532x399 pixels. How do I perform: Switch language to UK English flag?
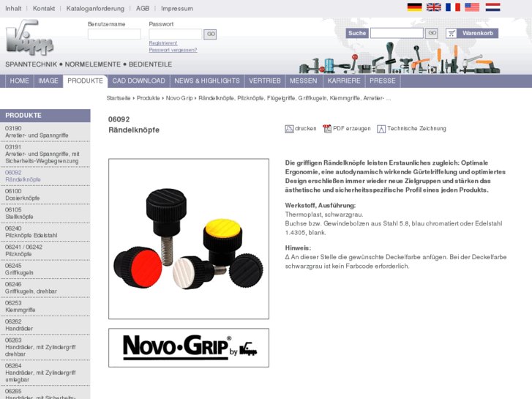pyautogui.click(x=434, y=7)
